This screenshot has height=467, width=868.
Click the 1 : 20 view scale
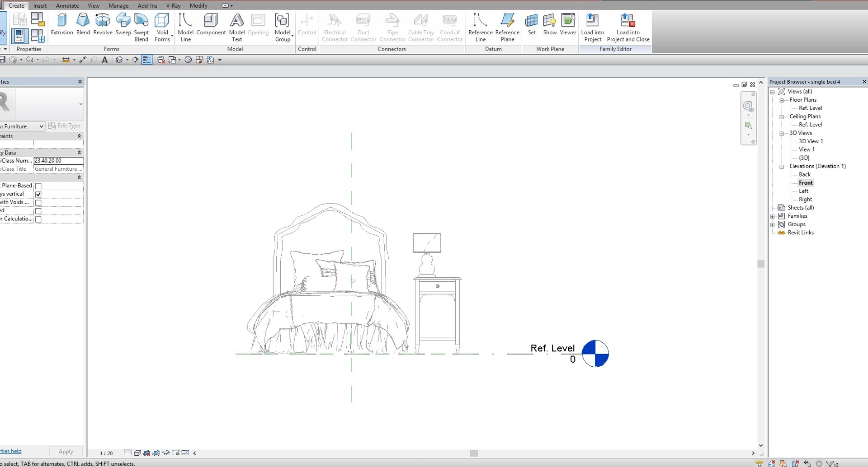click(106, 453)
